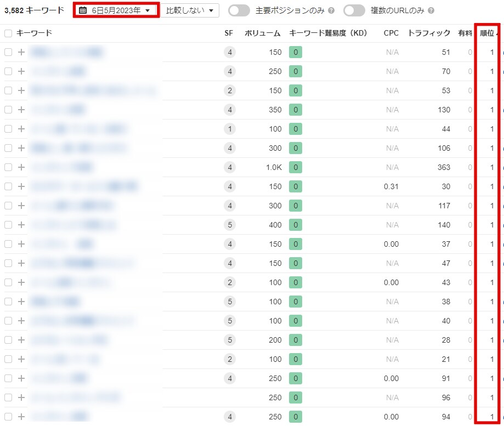Open blurred keyword link in traffic 53 row
Image resolution: width=504 pixels, height=426 pixels.
click(94, 90)
